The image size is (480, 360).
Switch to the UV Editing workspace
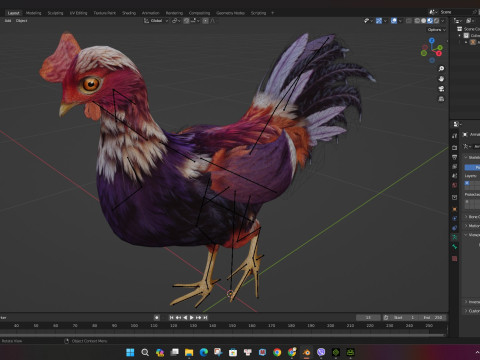(x=78, y=13)
